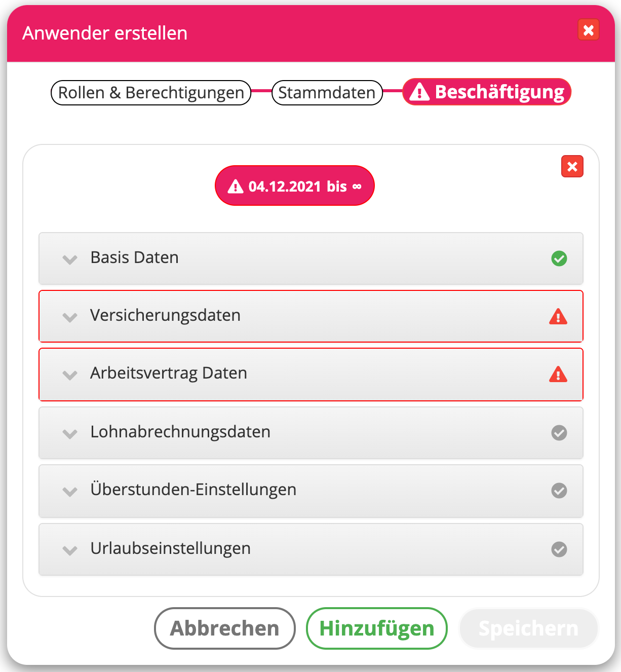Go to Rollen & Berechtigungen step
Viewport: 621px width, 672px height.
click(151, 93)
